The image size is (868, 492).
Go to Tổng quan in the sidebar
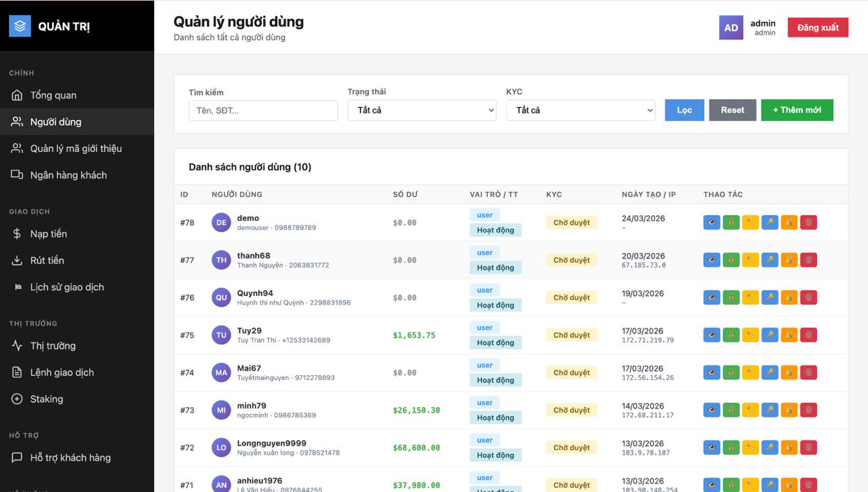(x=53, y=96)
